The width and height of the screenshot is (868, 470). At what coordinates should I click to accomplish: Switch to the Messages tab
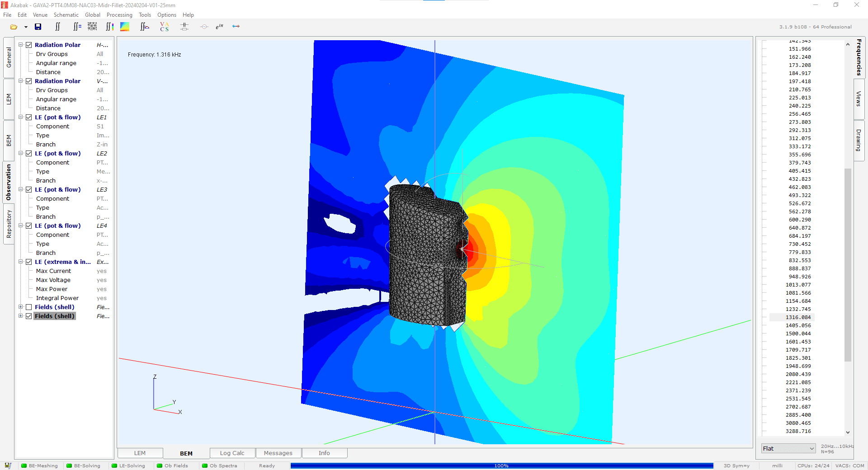(x=278, y=453)
